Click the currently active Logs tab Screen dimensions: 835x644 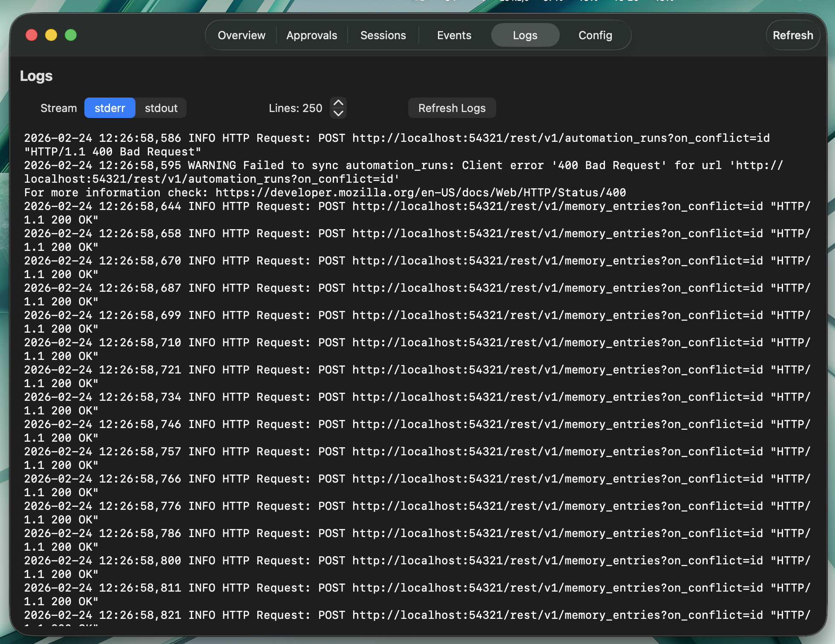point(525,35)
